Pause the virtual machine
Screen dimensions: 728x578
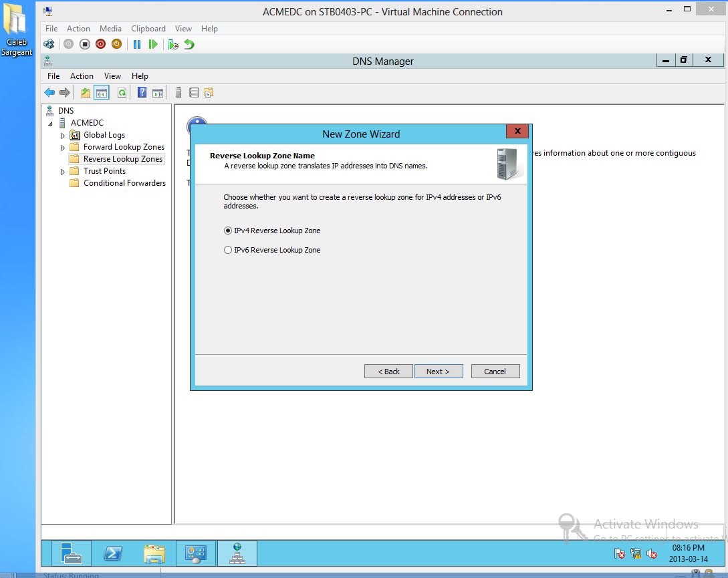pyautogui.click(x=137, y=44)
